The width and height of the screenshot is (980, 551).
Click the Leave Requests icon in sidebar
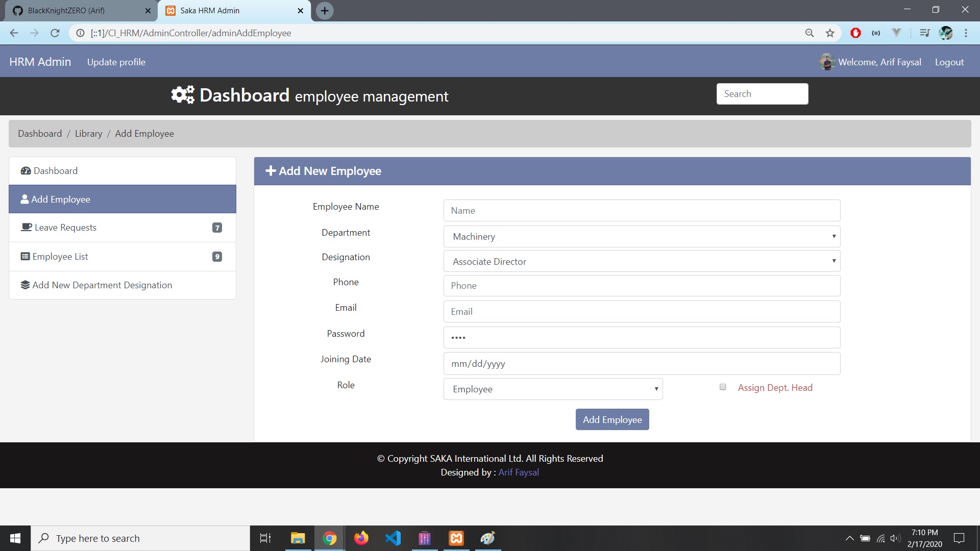click(x=26, y=227)
